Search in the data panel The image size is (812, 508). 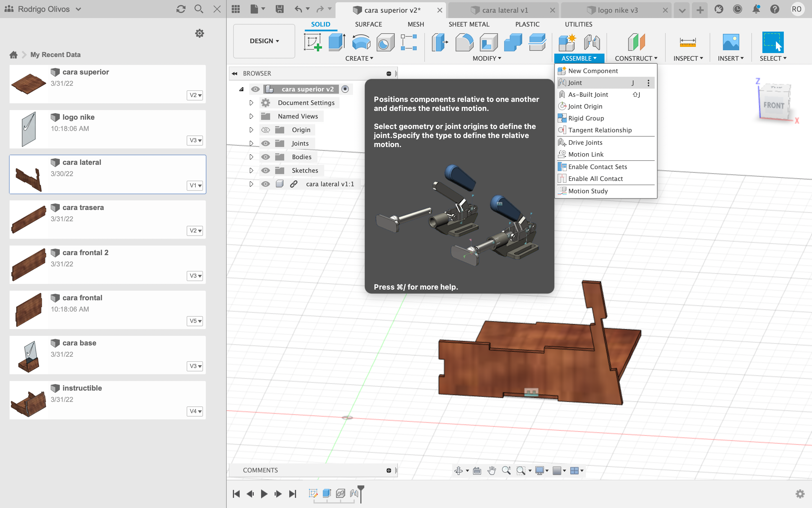coord(199,9)
